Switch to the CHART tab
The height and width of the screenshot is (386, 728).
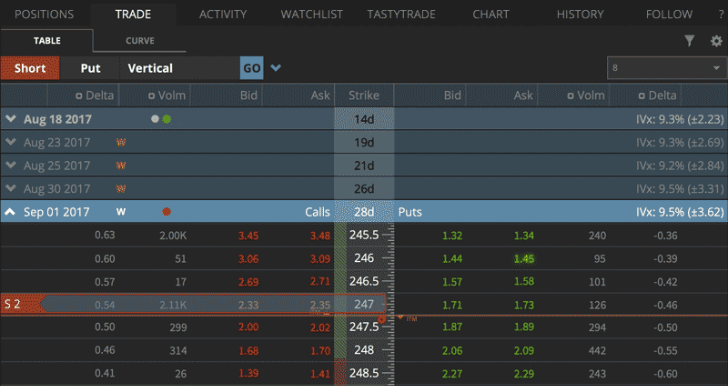click(491, 14)
